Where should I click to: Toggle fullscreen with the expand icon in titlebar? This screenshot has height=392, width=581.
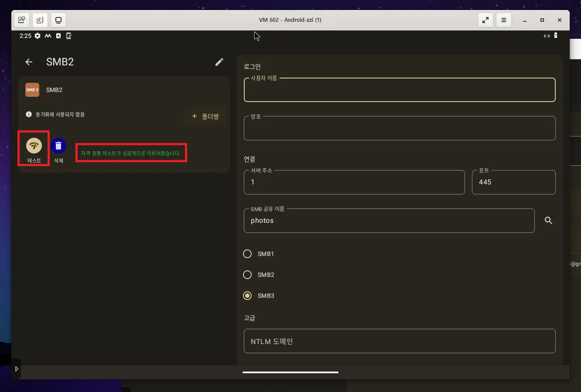pos(485,20)
